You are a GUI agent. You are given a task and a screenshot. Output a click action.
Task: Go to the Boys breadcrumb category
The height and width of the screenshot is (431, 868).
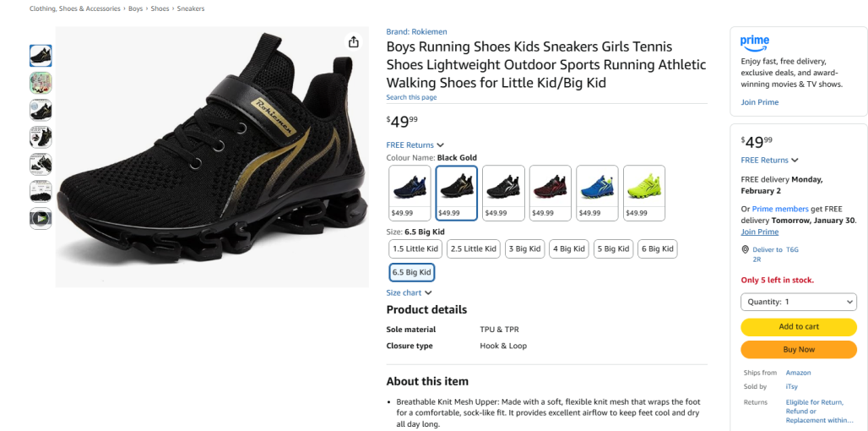[x=135, y=8]
